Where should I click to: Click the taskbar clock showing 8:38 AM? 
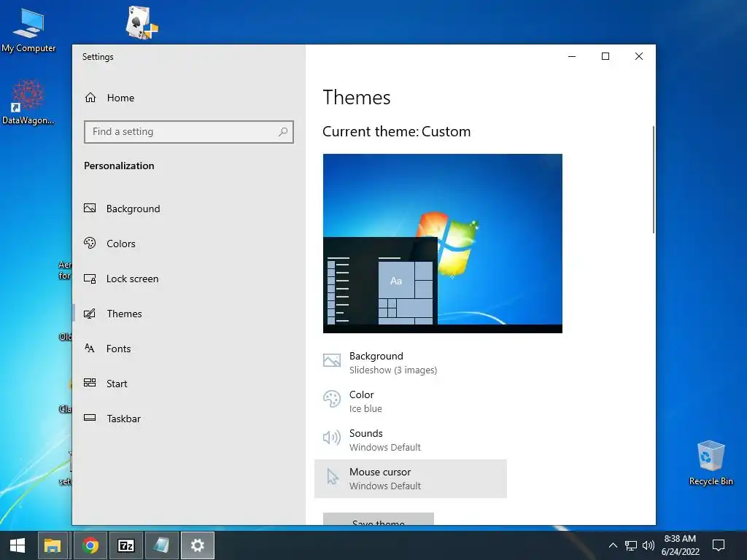point(681,545)
